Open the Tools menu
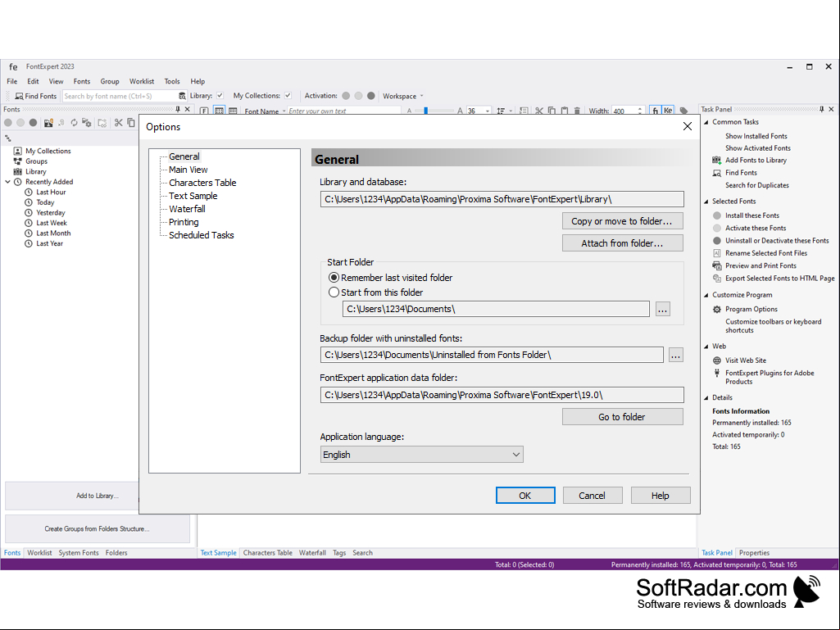This screenshot has width=840, height=630. [172, 81]
